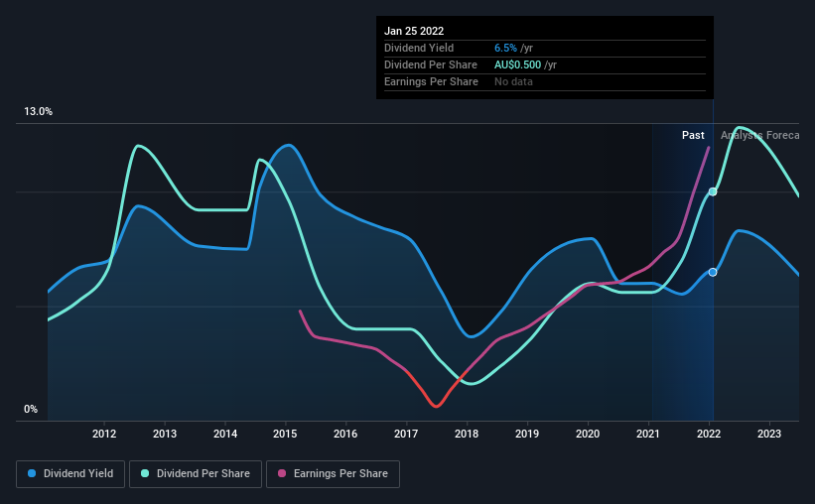Click the 2020 x-axis label
The height and width of the screenshot is (504, 815).
pos(588,434)
